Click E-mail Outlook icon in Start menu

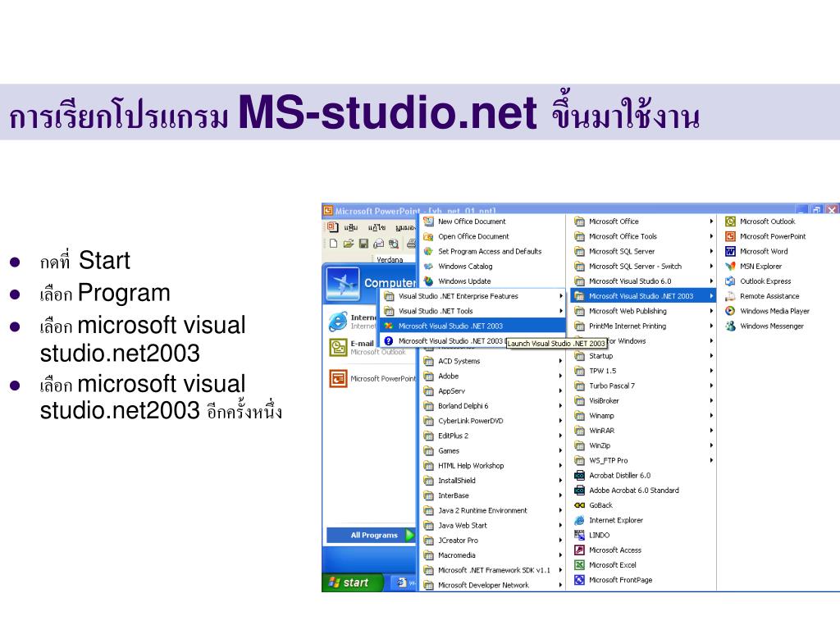pyautogui.click(x=338, y=348)
